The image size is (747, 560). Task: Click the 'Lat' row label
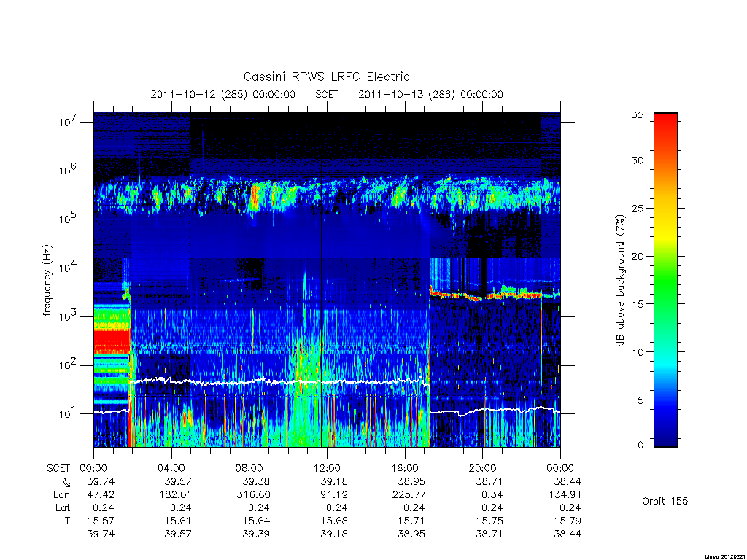tap(63, 507)
